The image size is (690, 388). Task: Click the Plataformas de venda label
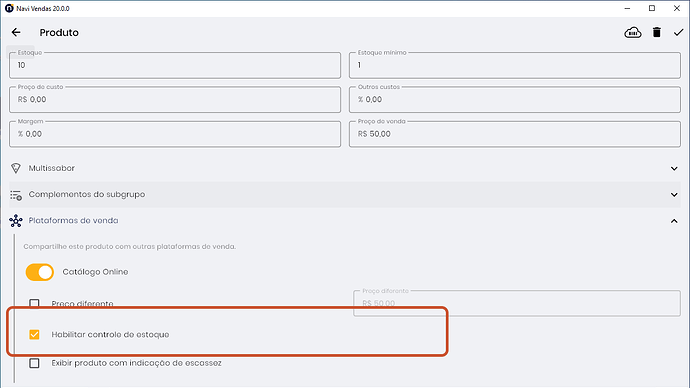click(73, 220)
